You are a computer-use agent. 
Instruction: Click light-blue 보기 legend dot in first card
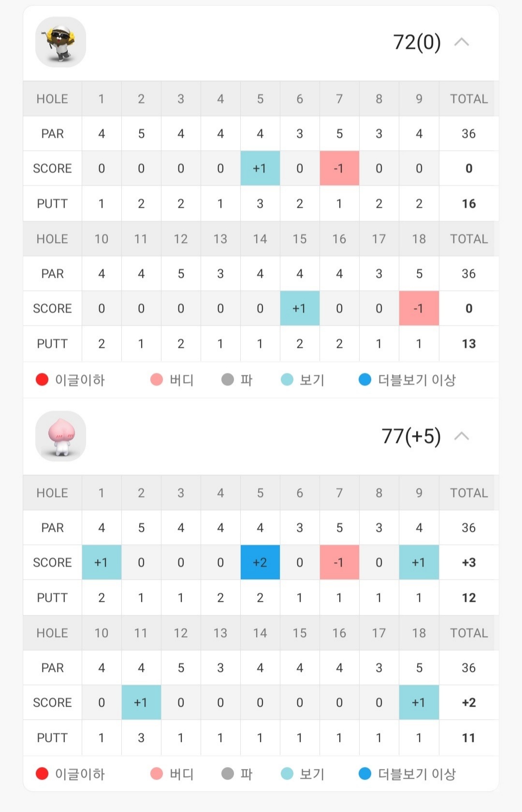[x=287, y=380]
